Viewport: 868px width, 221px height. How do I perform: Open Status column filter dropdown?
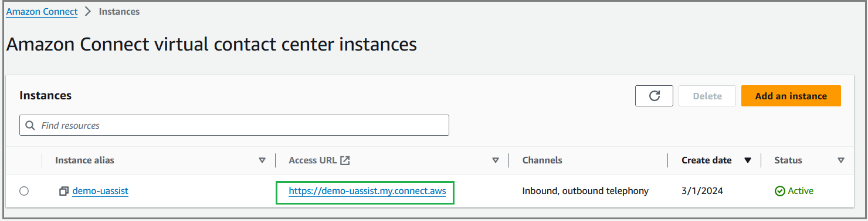[x=841, y=160]
